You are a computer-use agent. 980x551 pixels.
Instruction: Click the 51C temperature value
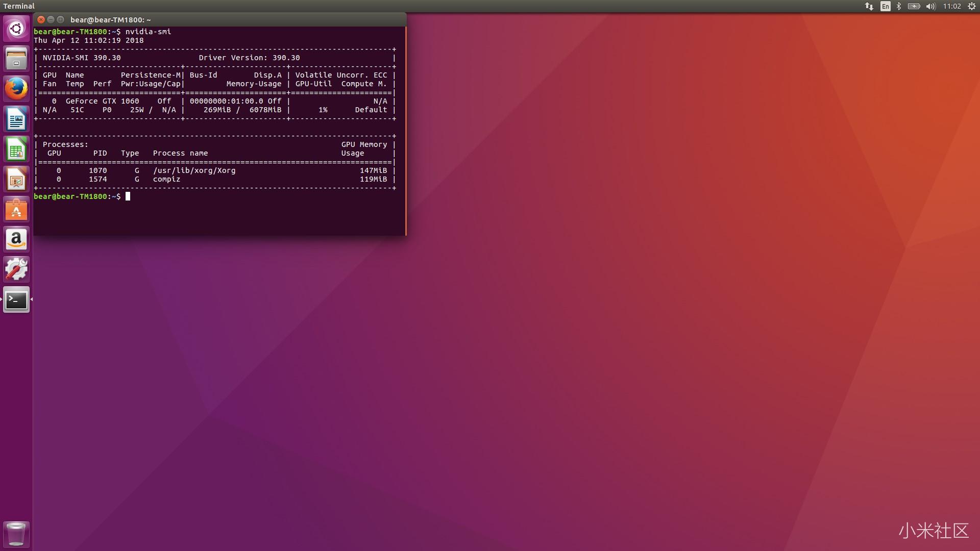pyautogui.click(x=77, y=110)
